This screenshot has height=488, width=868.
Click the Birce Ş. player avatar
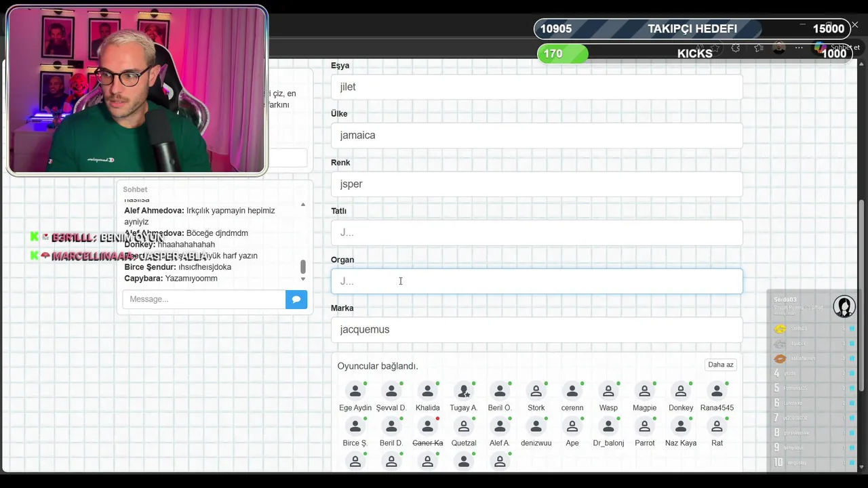coord(355,426)
